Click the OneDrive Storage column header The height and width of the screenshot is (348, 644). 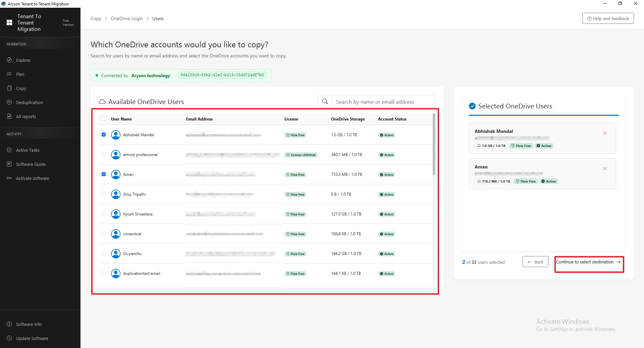pyautogui.click(x=348, y=119)
